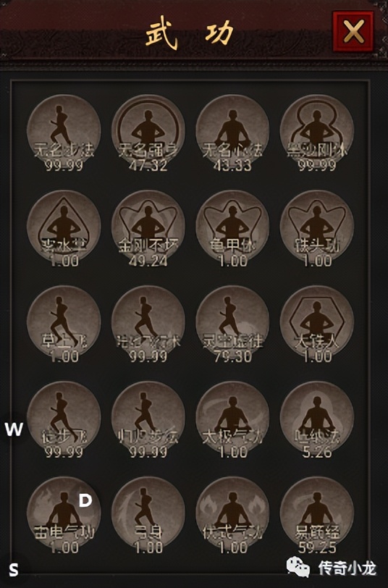This screenshot has width=388, height=588.
Task: Open the 无名心法 skill at 43.33
Action: click(232, 131)
